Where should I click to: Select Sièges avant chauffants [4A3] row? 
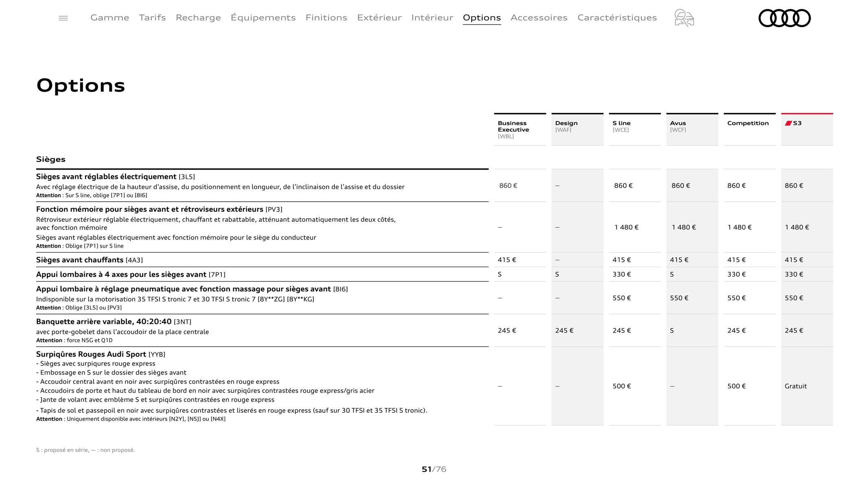click(262, 260)
